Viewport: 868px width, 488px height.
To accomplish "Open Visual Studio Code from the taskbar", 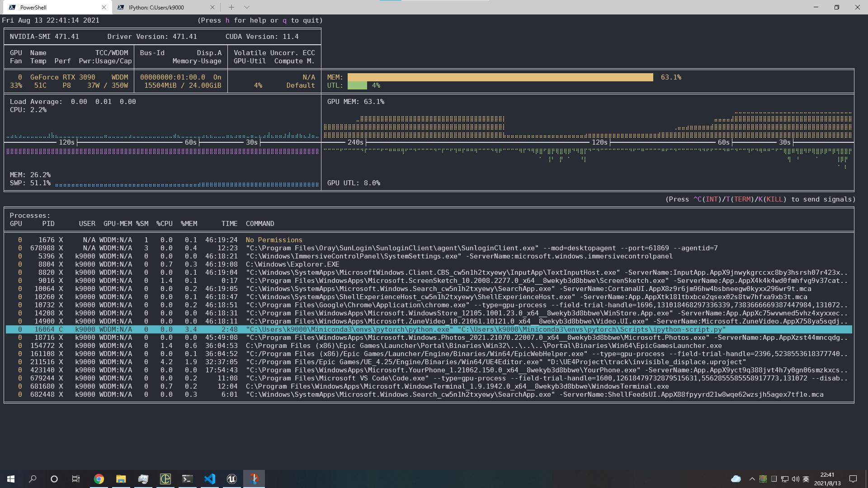I will pyautogui.click(x=209, y=479).
